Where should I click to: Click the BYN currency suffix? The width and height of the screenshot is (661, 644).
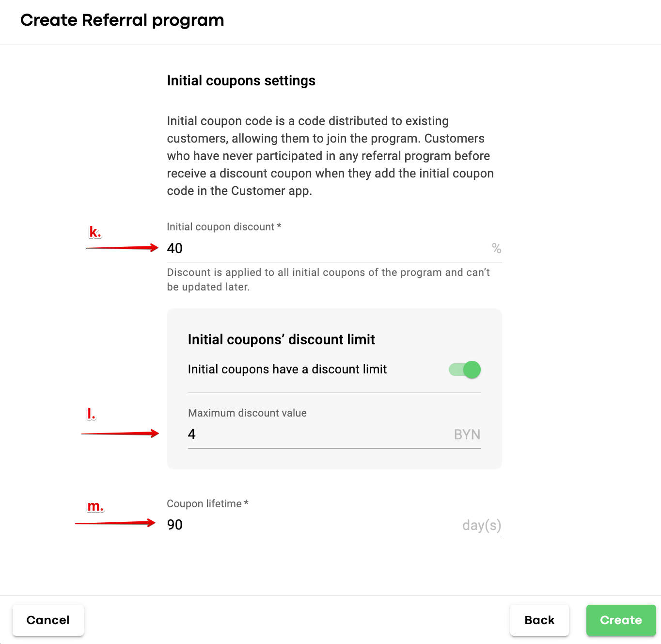[x=467, y=435]
